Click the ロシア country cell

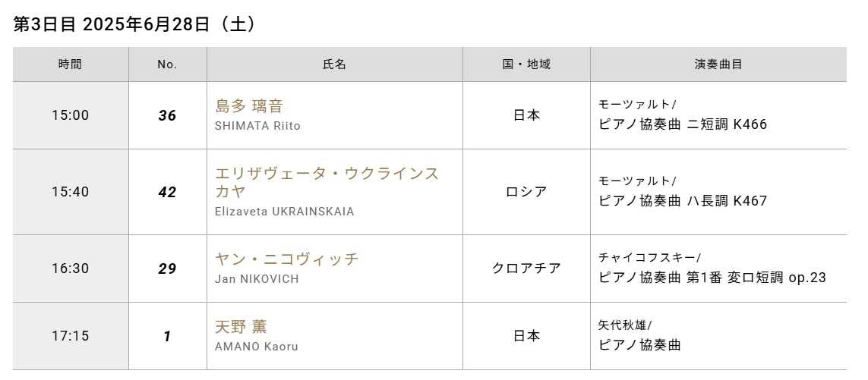coord(526,192)
